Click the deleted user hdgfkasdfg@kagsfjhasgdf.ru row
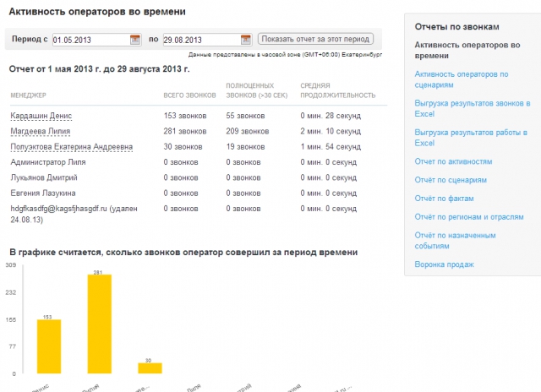 point(74,214)
